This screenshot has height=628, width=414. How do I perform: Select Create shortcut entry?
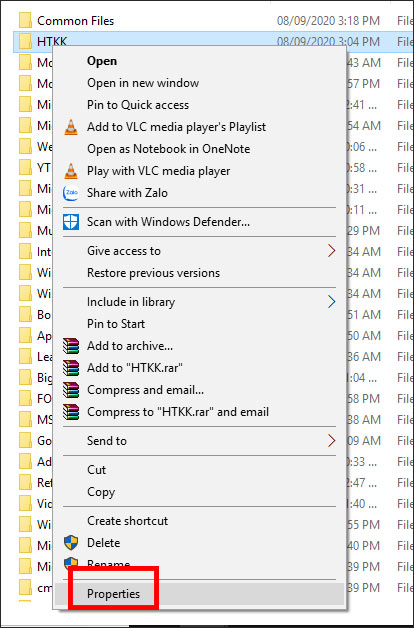127,521
